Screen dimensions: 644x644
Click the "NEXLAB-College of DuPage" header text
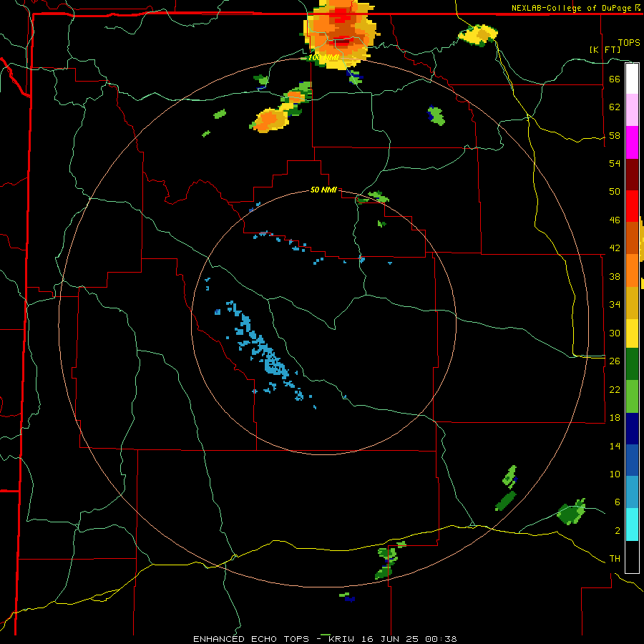572,8
